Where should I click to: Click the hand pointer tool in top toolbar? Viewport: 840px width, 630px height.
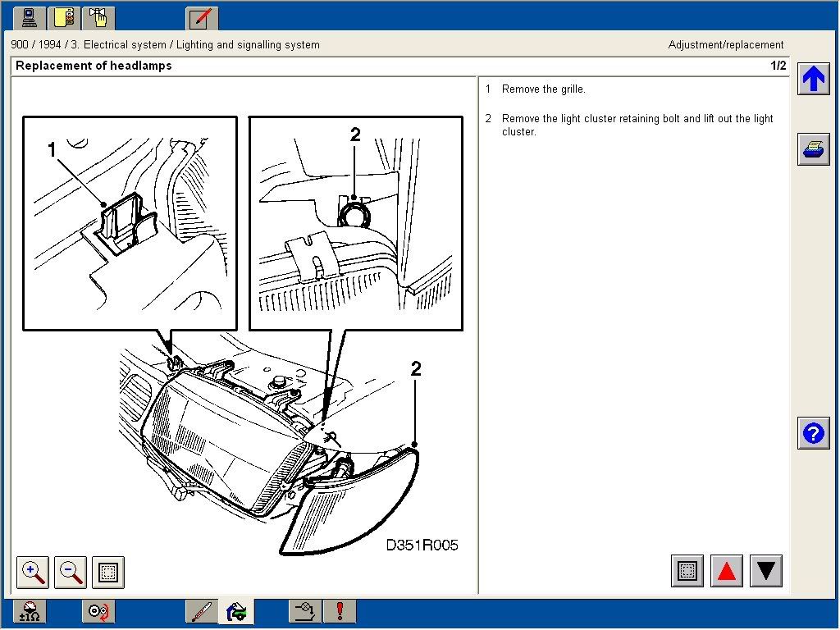click(x=98, y=17)
